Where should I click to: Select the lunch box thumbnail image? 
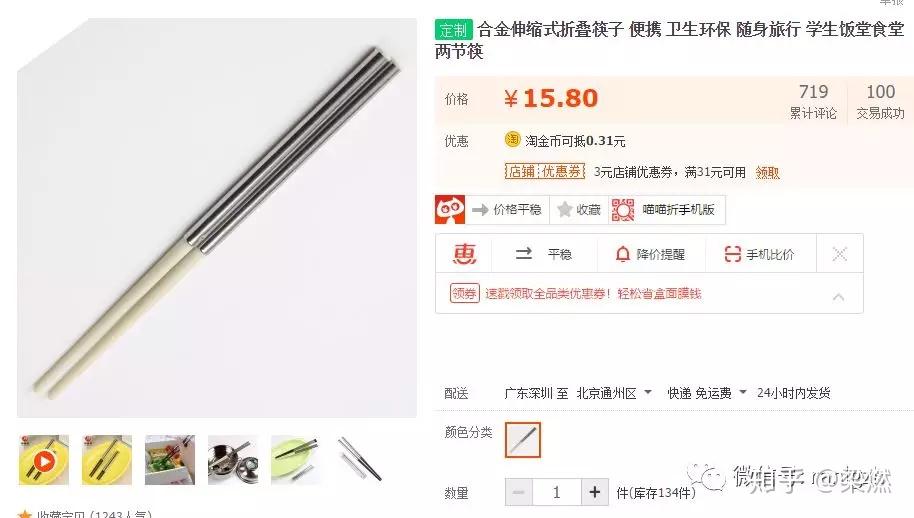coord(170,460)
